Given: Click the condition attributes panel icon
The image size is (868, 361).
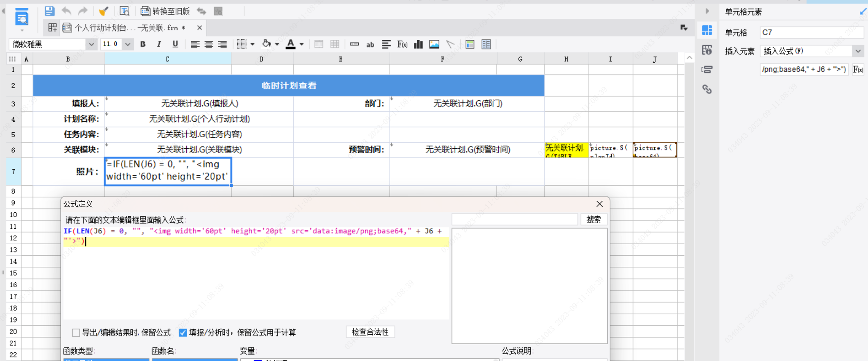Looking at the screenshot, I should (x=707, y=70).
